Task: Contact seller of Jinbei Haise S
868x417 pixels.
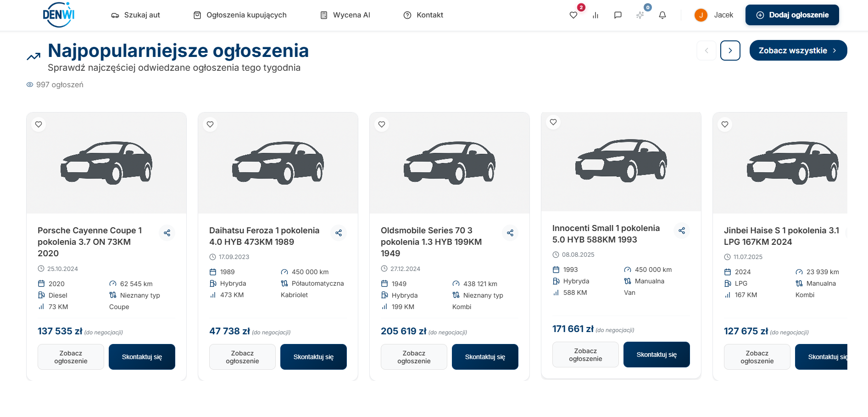Action: [x=821, y=357]
